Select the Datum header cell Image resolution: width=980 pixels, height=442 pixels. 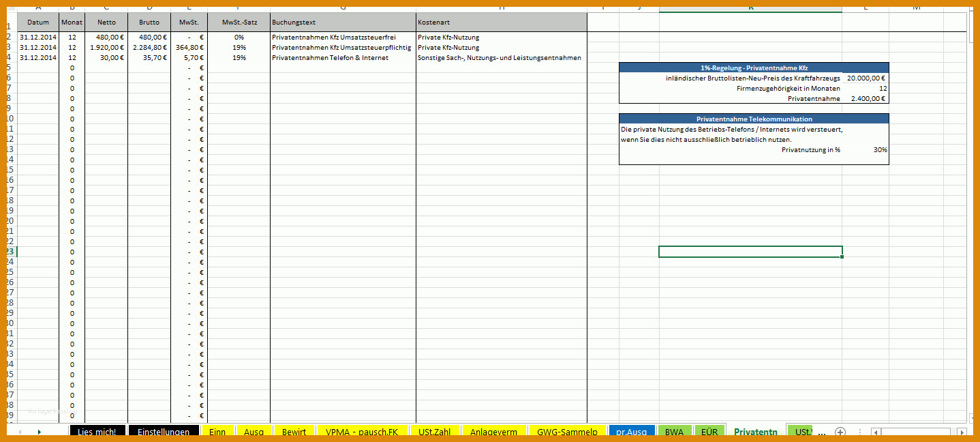click(38, 22)
